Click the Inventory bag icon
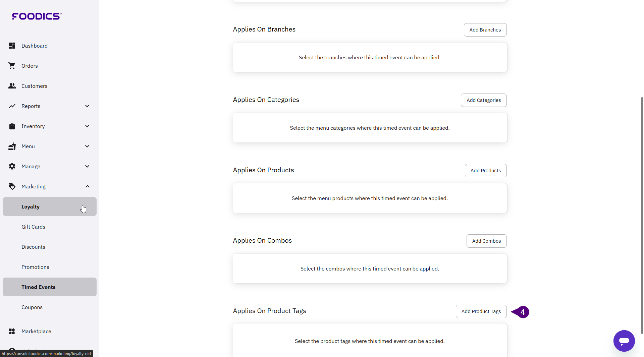Viewport: 644px width, 357px height. (x=12, y=126)
